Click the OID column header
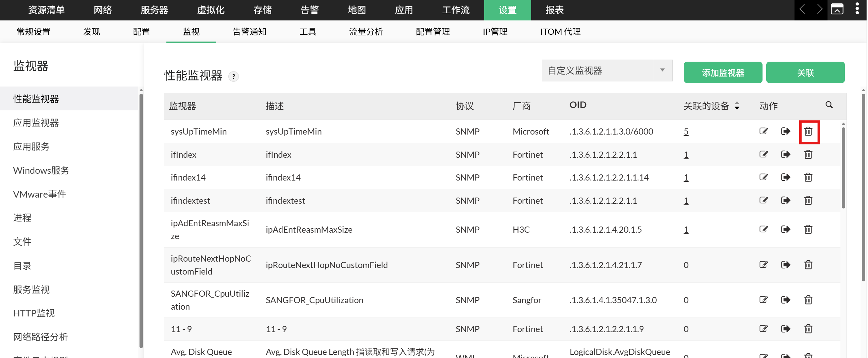This screenshot has width=868, height=358. [x=578, y=105]
